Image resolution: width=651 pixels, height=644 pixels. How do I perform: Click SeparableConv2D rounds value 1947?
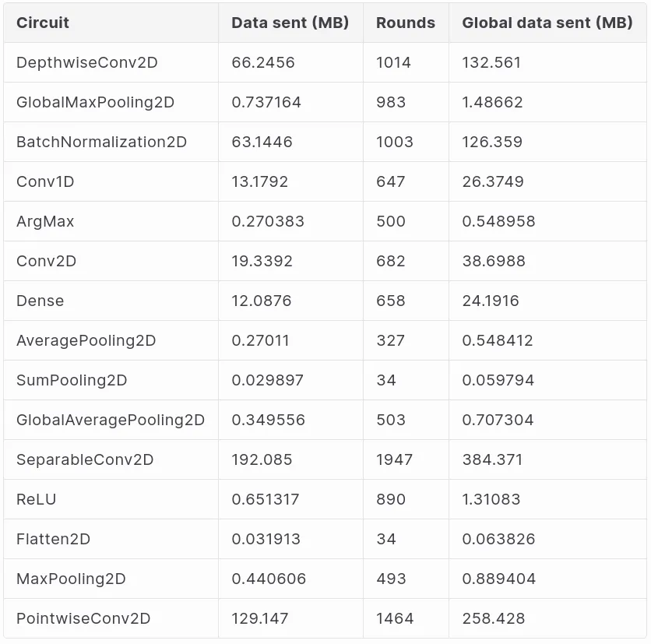click(395, 459)
